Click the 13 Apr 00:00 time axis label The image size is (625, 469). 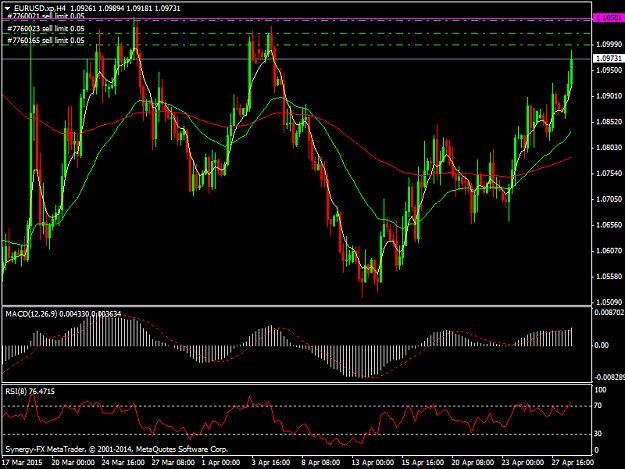coord(373,463)
